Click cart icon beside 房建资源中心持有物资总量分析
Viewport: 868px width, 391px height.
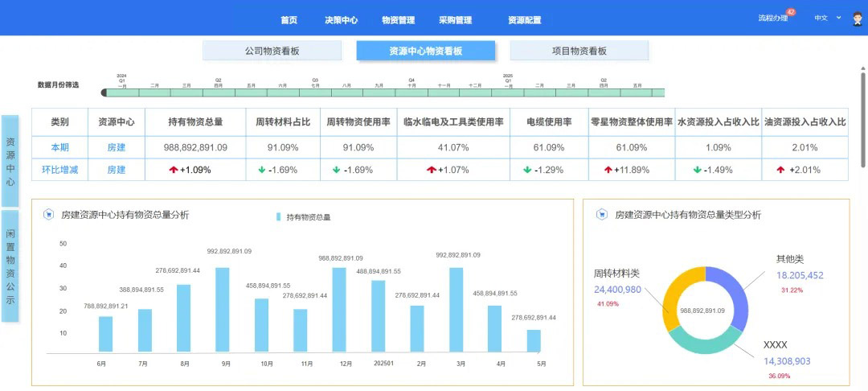pos(49,215)
